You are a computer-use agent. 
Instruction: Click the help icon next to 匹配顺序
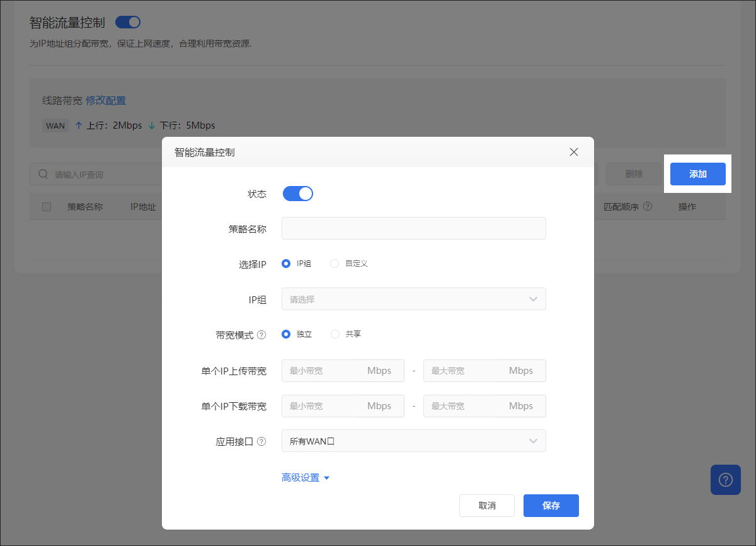coord(648,206)
